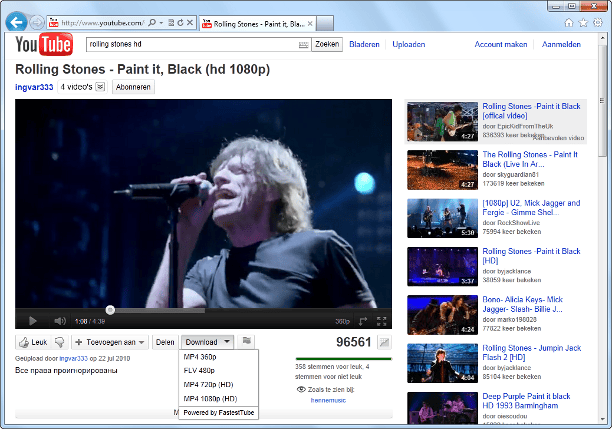Click Aanmelden sign-in link
Screen dimensions: 612x429
tap(561, 45)
